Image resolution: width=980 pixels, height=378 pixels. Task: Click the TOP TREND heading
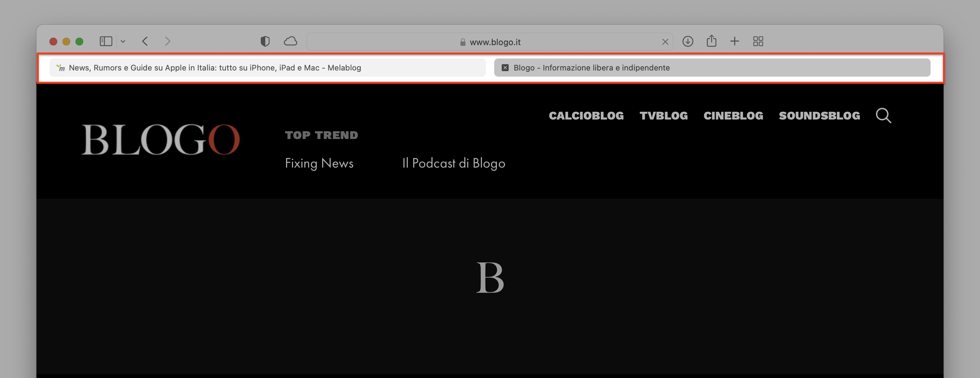pyautogui.click(x=322, y=135)
